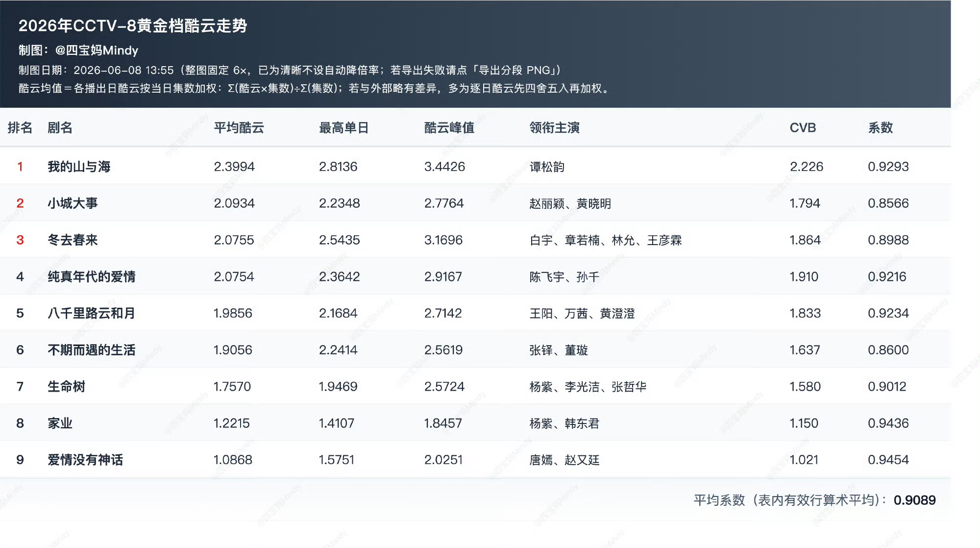Click CVB value 1.910
980x548 pixels.
tap(804, 277)
